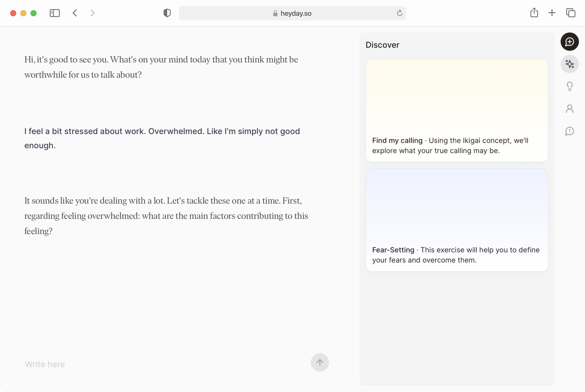Screen dimensions: 585x392
Task: Click the Discover panel heading
Action: [382, 45]
